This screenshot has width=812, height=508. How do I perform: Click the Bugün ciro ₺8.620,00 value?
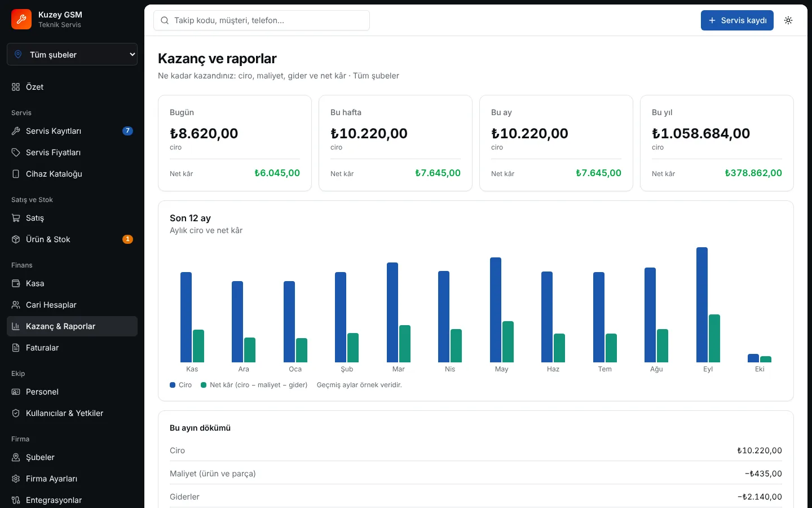click(x=204, y=133)
